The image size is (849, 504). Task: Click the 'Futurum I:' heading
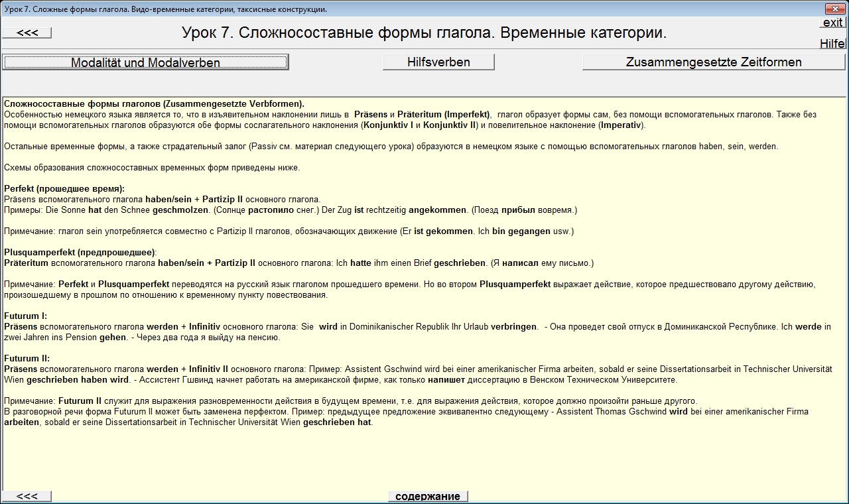pos(26,316)
